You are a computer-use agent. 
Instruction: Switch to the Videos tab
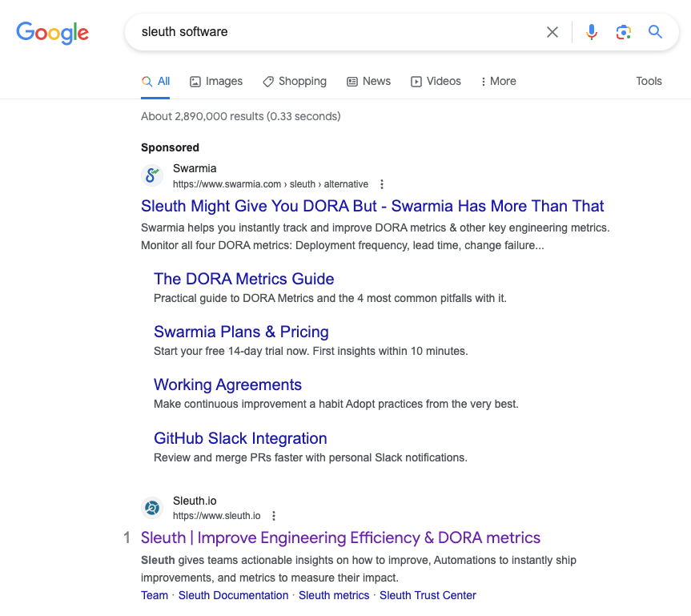pyautogui.click(x=436, y=81)
